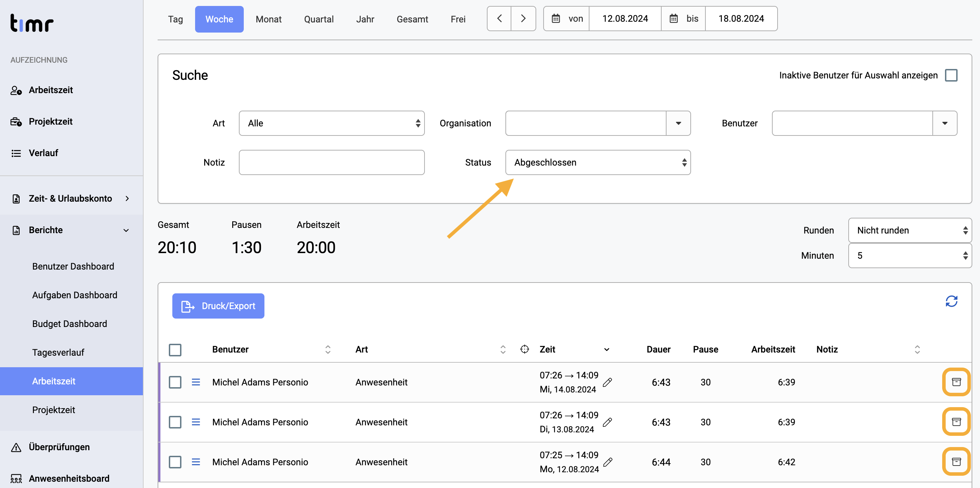Open the Organisation dropdown arrow
Viewport: 980px width, 488px height.
[678, 123]
